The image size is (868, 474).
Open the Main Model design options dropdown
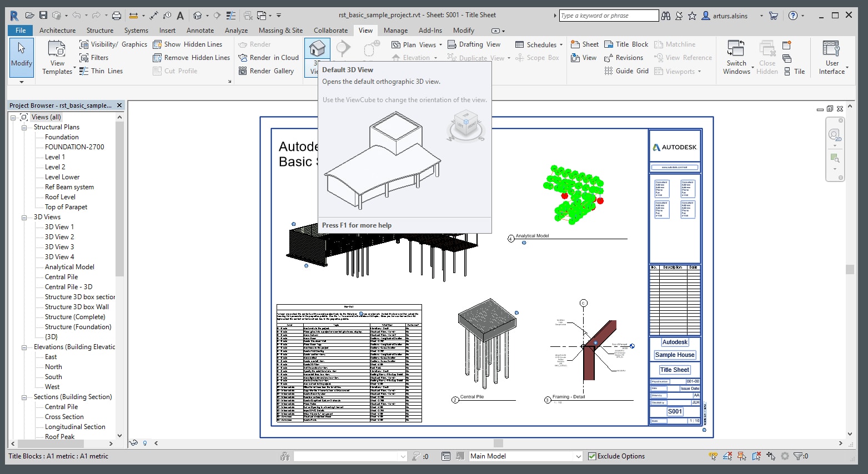[x=578, y=456]
